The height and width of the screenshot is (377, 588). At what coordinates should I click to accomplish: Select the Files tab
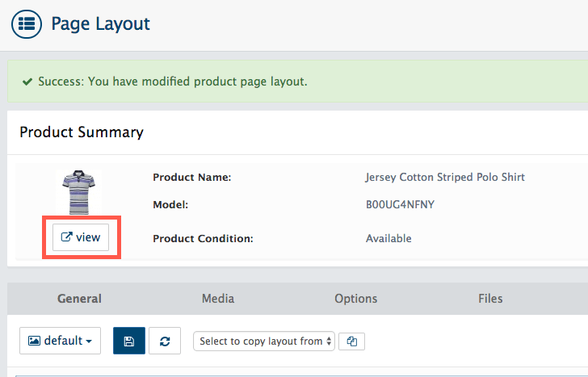pos(490,299)
